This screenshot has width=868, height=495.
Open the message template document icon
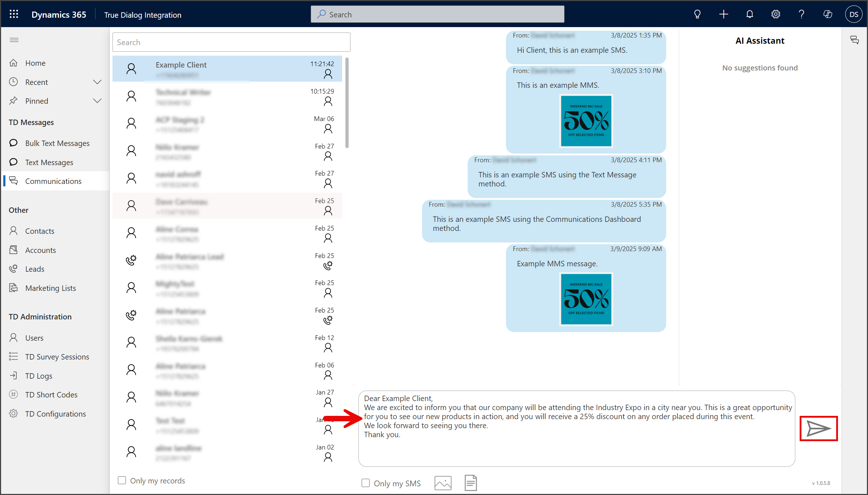[471, 483]
